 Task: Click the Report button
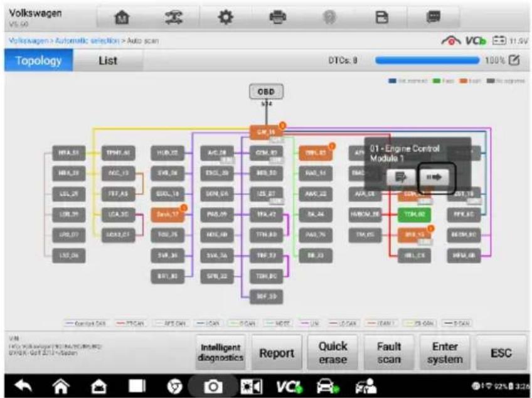coord(277,353)
